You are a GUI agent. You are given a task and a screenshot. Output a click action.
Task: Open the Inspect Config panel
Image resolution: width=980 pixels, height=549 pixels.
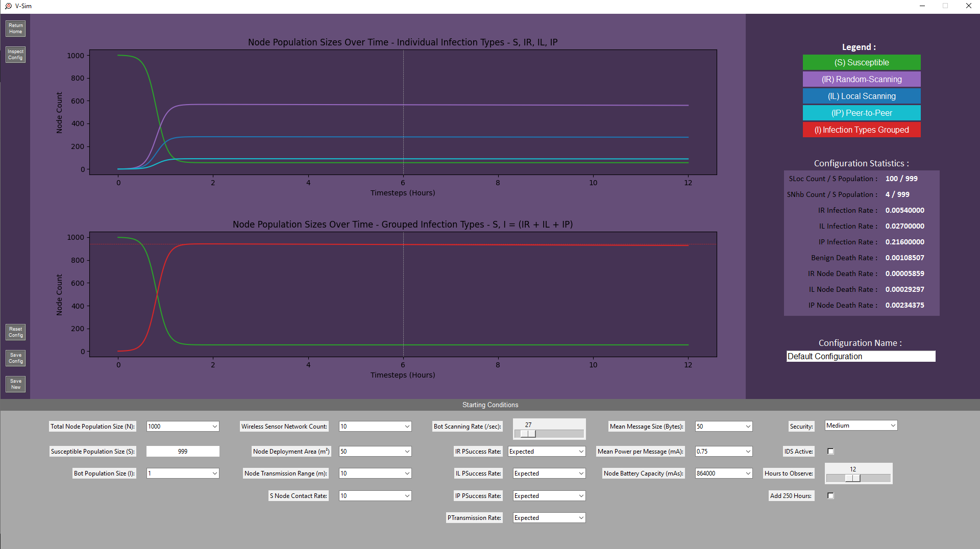coord(15,54)
